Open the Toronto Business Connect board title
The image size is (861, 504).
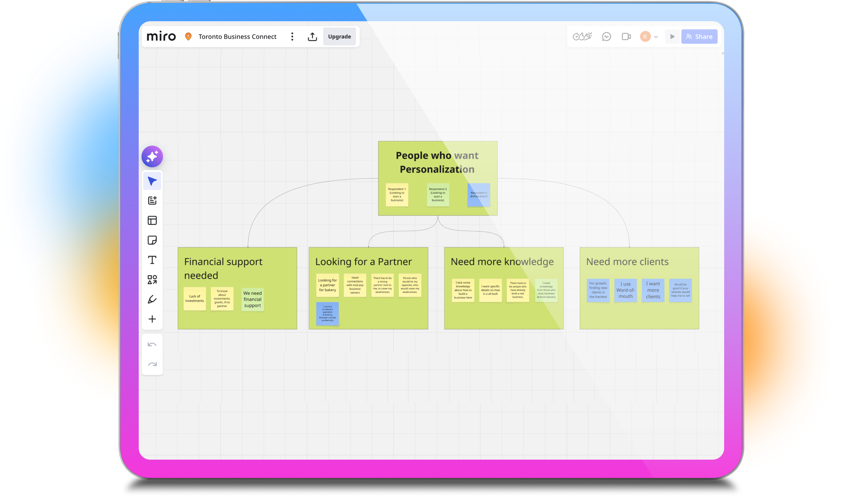coord(237,37)
